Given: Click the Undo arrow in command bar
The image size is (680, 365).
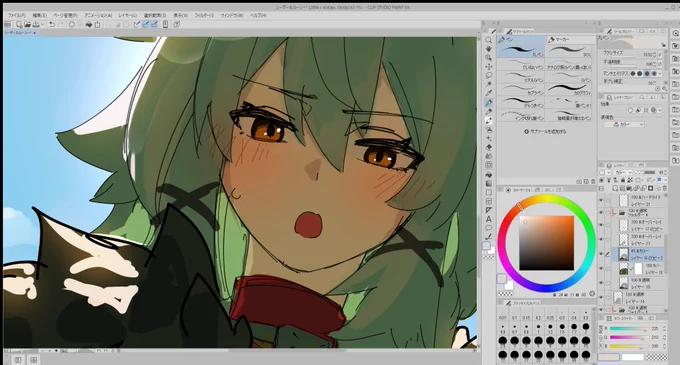Looking at the screenshot, I should tap(52, 25).
